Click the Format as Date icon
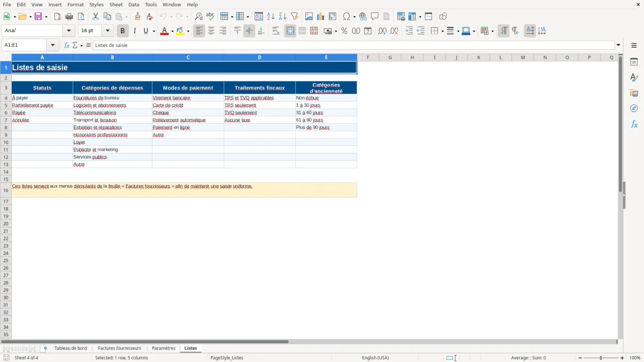 click(x=368, y=31)
